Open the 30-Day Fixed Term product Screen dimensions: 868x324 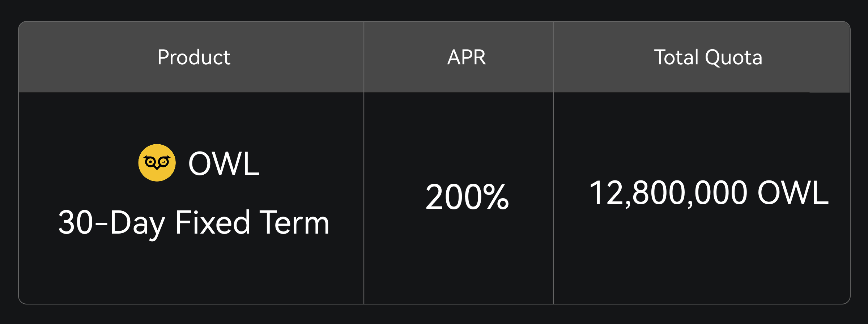(x=194, y=222)
